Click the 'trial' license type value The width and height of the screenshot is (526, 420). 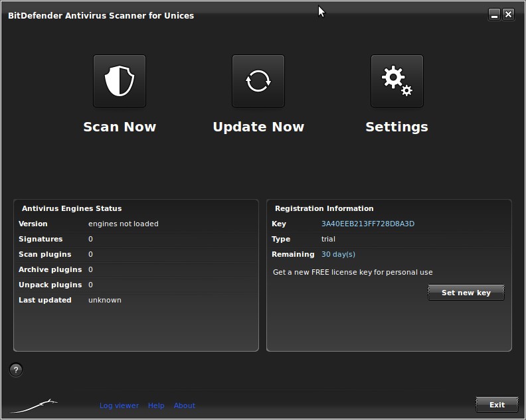pos(328,239)
